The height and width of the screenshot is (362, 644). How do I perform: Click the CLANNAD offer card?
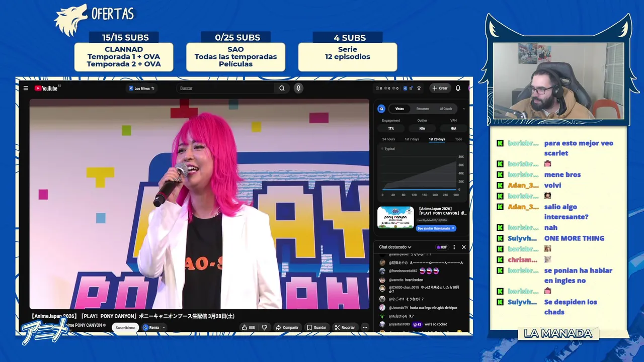point(124,57)
